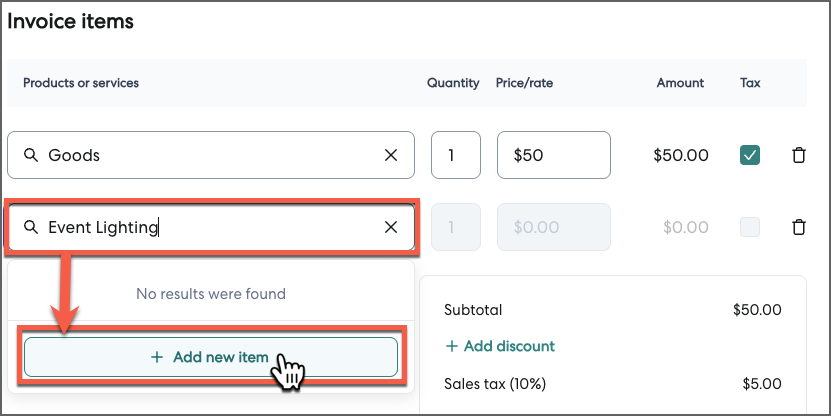Click the Add discount link

(508, 346)
